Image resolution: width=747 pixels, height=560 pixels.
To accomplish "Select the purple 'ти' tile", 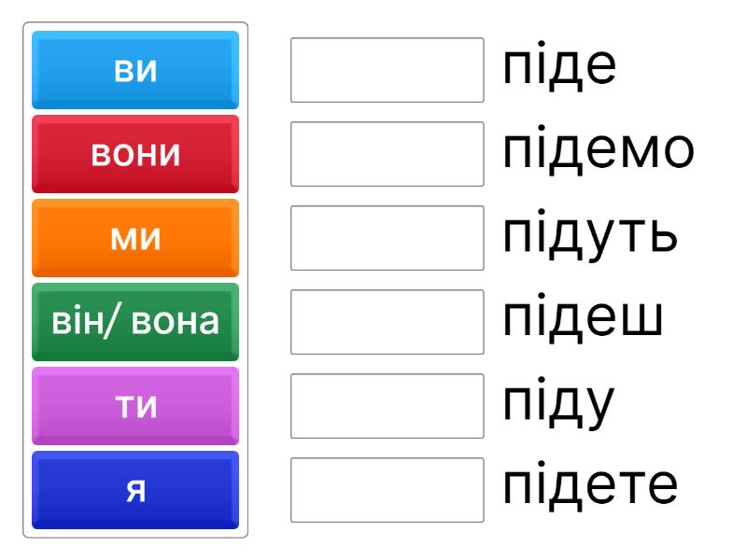I will (135, 406).
